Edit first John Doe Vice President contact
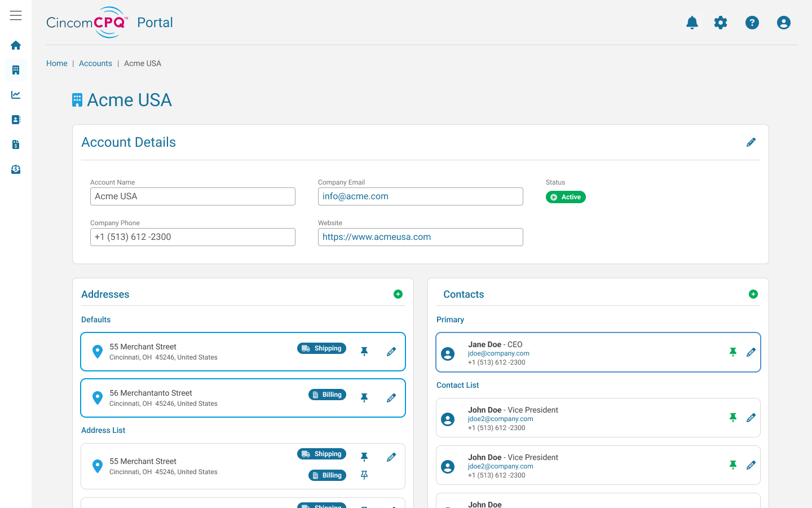 tap(751, 418)
